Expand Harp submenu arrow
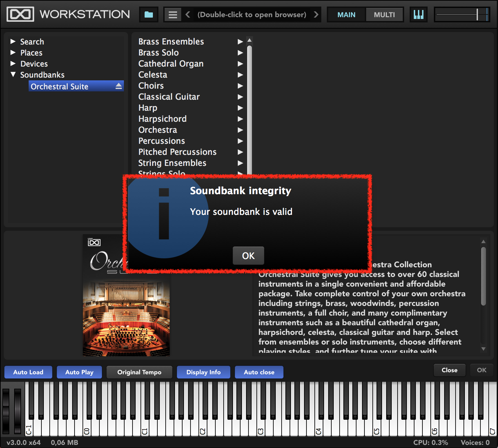Image resolution: width=498 pixels, height=448 pixels. 240,108
